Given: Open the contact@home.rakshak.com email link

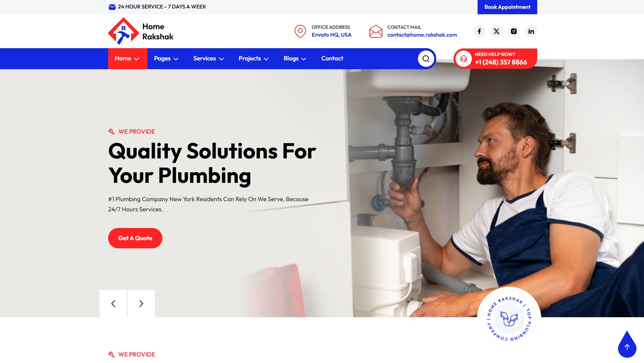Looking at the screenshot, I should click(x=422, y=35).
